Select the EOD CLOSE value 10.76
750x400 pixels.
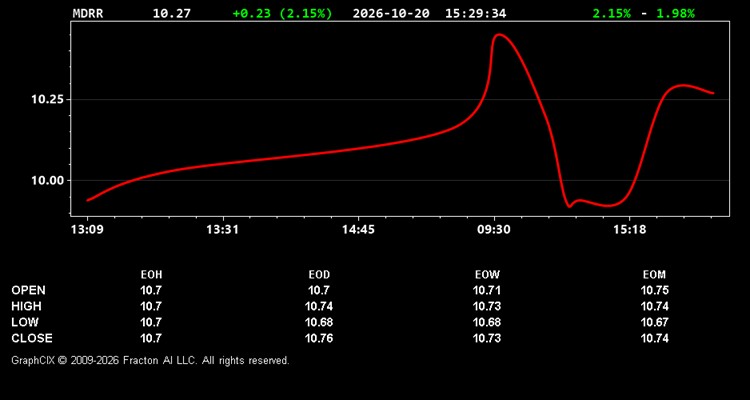[x=319, y=338]
